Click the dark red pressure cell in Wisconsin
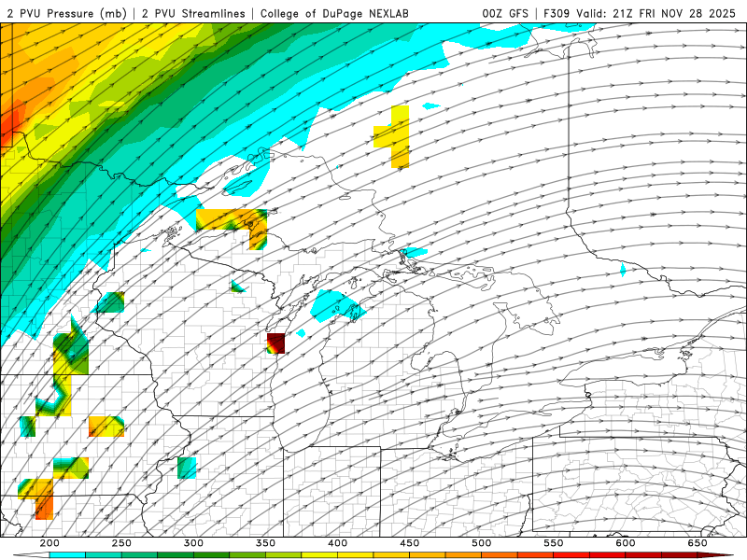The image size is (747, 560). point(275,343)
